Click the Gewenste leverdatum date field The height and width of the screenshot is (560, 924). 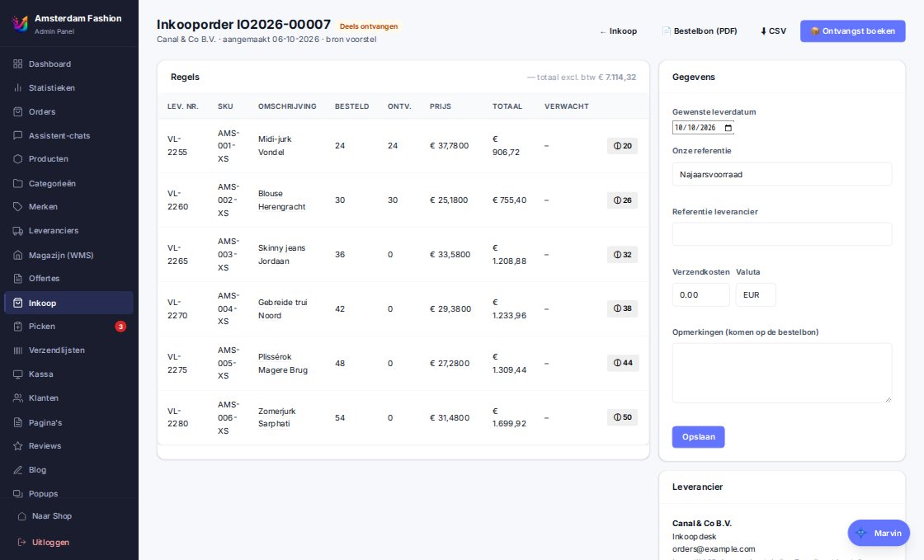click(x=703, y=128)
